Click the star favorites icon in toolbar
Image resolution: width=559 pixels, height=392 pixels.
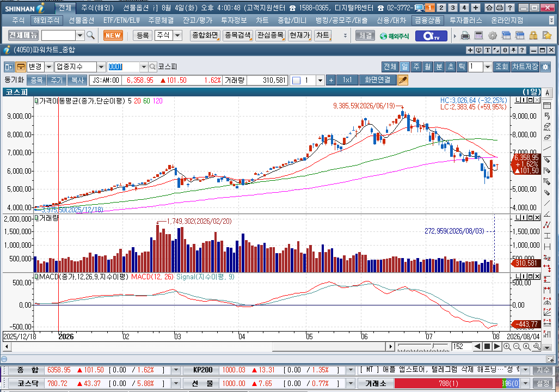[547, 35]
